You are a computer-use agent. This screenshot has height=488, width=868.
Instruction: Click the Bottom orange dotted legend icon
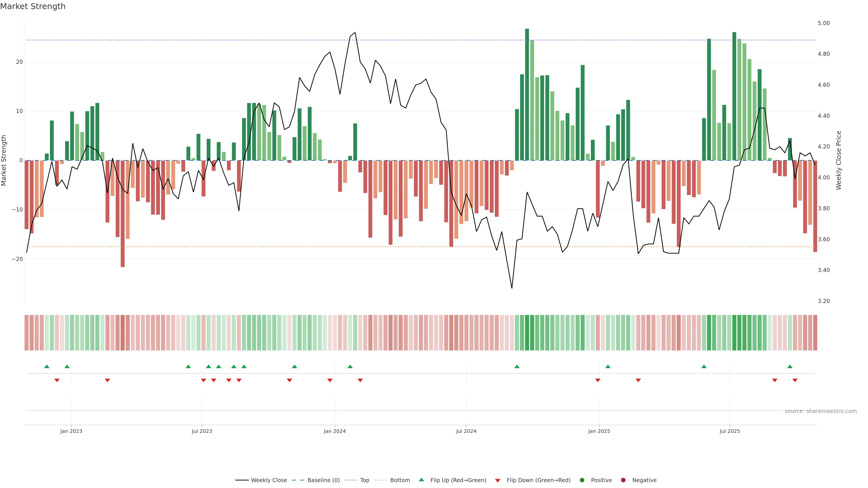click(381, 480)
